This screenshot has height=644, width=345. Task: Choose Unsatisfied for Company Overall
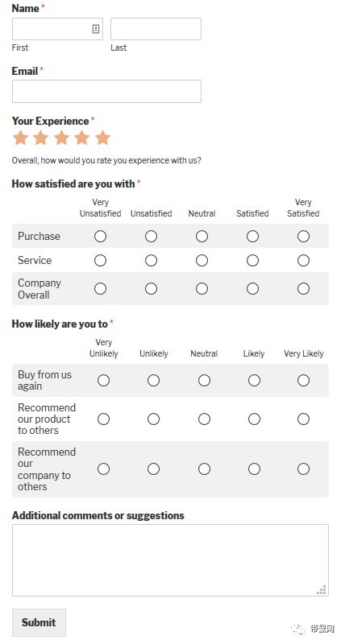coord(151,289)
